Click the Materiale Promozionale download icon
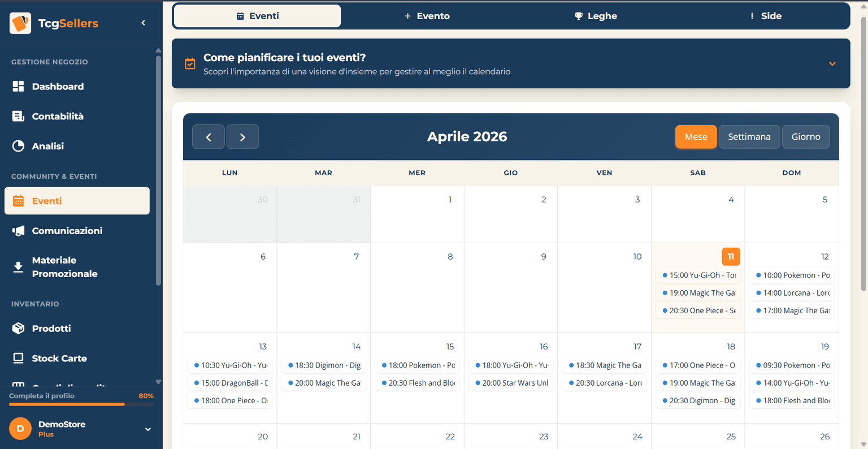The width and height of the screenshot is (868, 449). coord(18,267)
